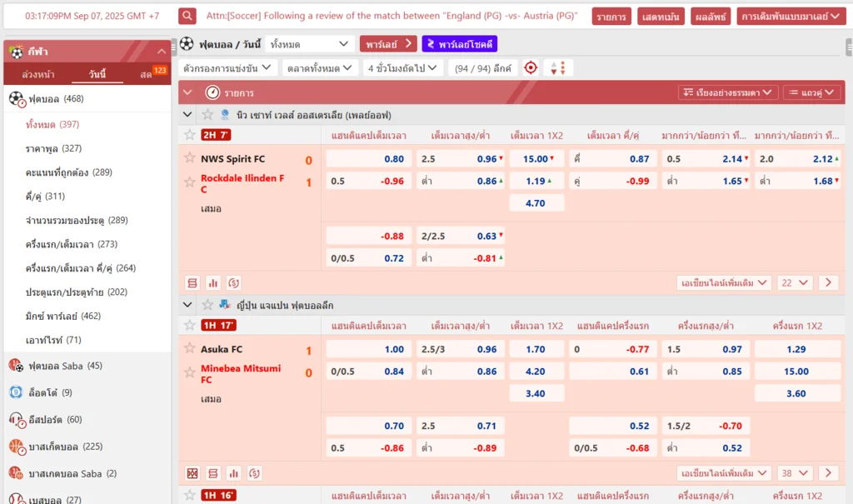Open เอเชียนไลน์เพิ่มเติม dropdown for NWS Spirit match
This screenshot has height=504, width=853.
click(x=724, y=283)
